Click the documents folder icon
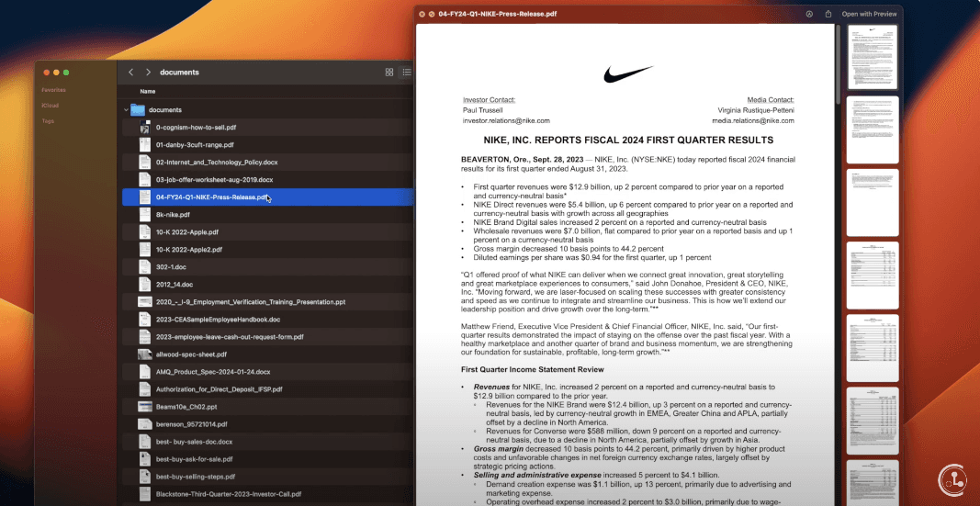This screenshot has width=980, height=506. click(x=138, y=110)
